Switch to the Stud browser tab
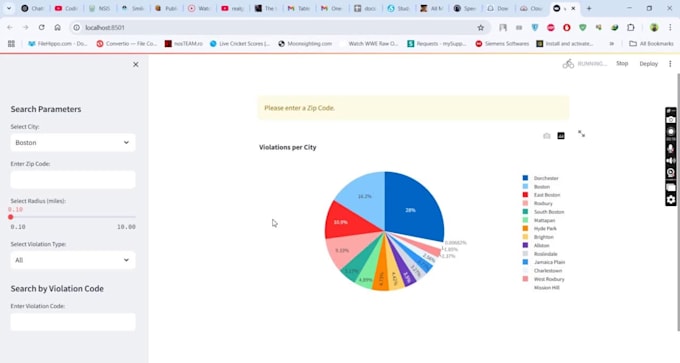680x363 pixels. [398, 8]
